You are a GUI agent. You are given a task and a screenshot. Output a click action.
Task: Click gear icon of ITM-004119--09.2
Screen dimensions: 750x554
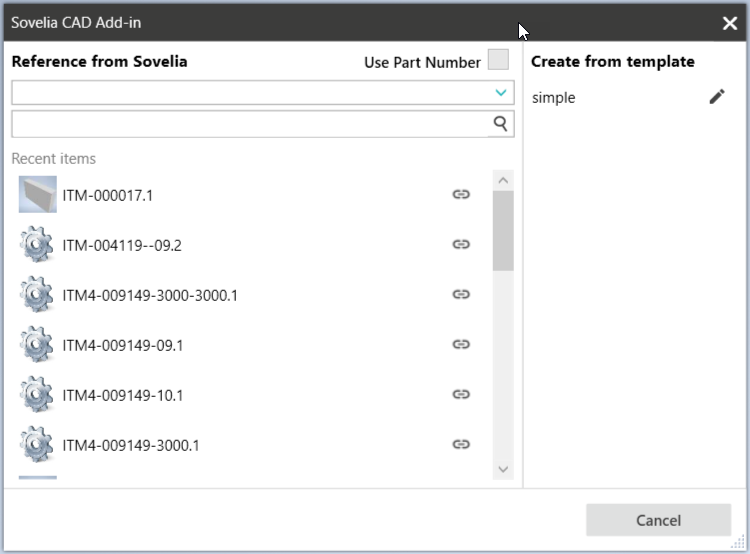(37, 244)
